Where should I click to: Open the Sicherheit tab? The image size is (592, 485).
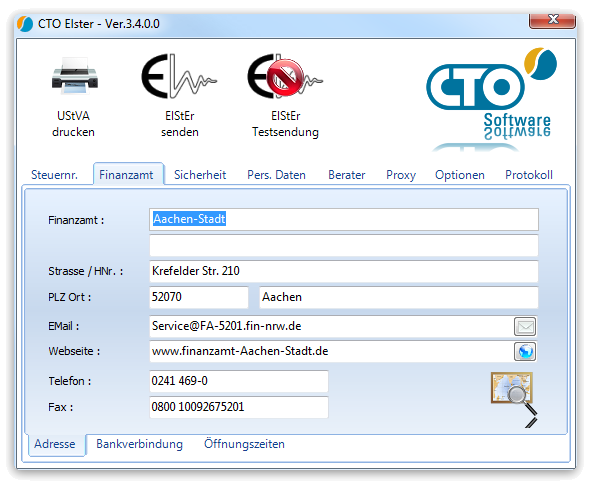(x=200, y=175)
